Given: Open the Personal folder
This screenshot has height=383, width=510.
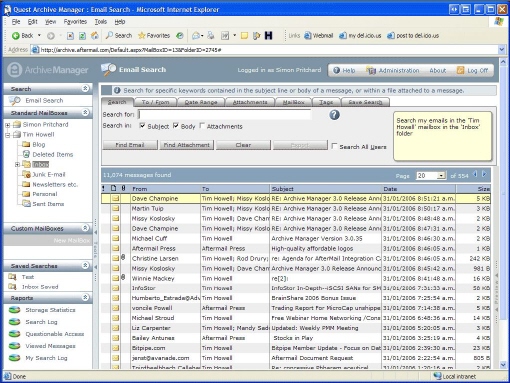Looking at the screenshot, I should coord(45,194).
